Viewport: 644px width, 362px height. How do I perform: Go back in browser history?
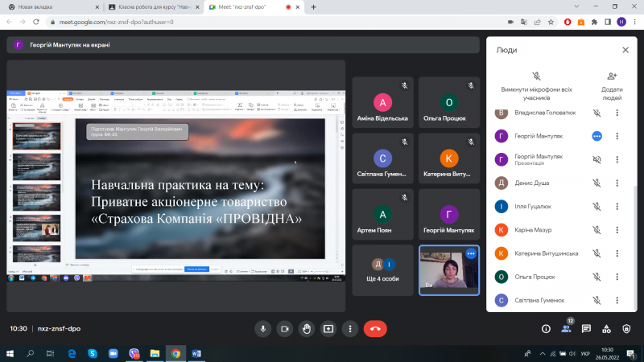pos(10,23)
